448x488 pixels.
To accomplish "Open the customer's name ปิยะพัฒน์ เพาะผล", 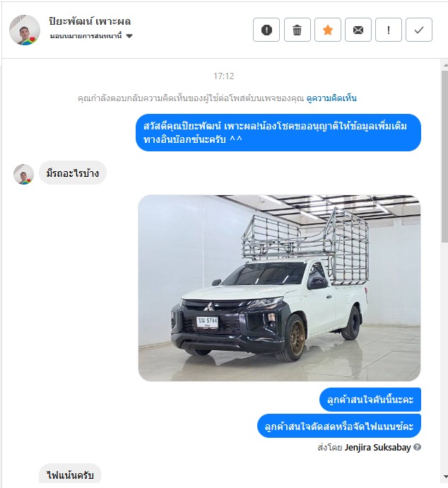I will 90,21.
